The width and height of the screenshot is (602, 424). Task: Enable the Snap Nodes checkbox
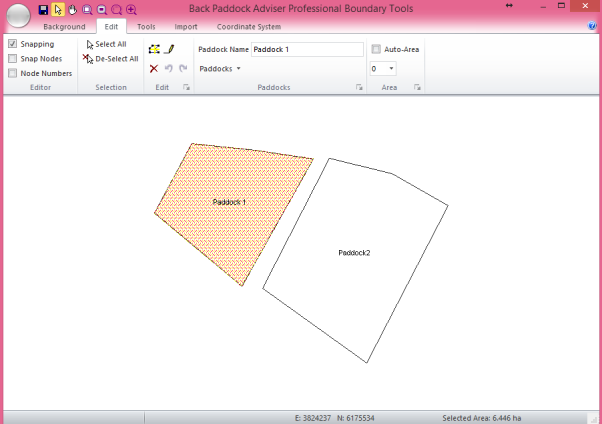(x=12, y=59)
